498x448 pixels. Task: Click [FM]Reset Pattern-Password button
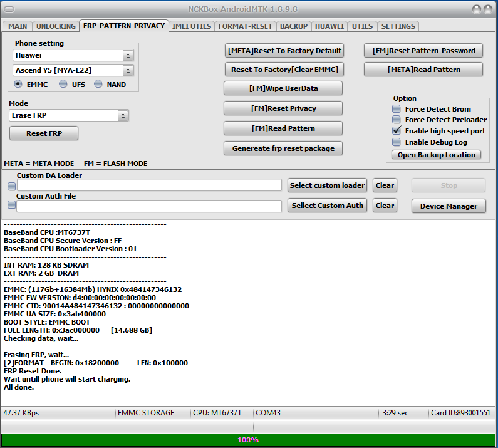coord(423,51)
